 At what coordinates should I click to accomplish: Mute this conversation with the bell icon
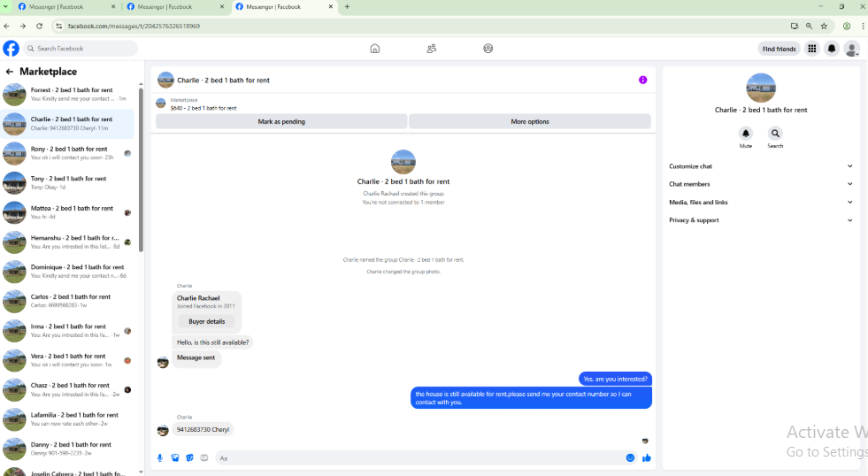tap(746, 134)
